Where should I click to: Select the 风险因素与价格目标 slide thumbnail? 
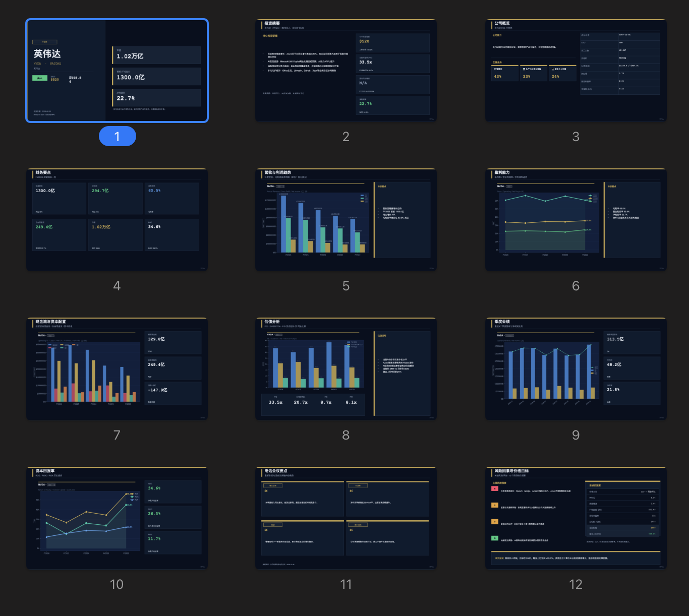click(576, 518)
